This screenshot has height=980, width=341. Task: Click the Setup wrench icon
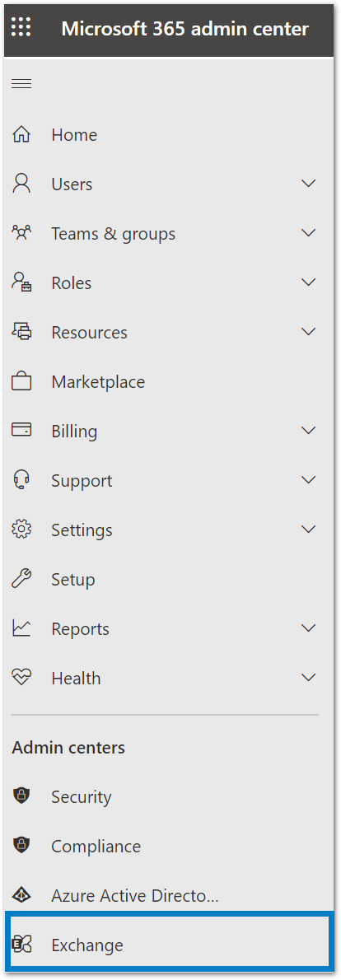click(21, 580)
